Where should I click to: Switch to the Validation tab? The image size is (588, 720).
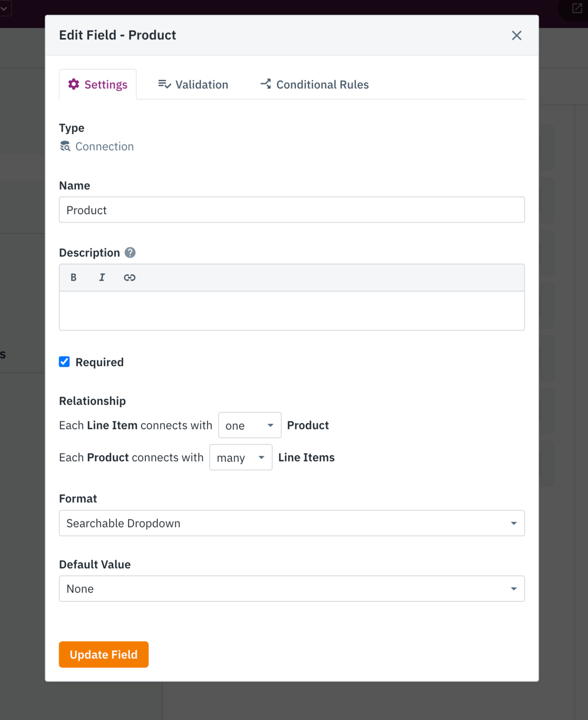tap(201, 84)
